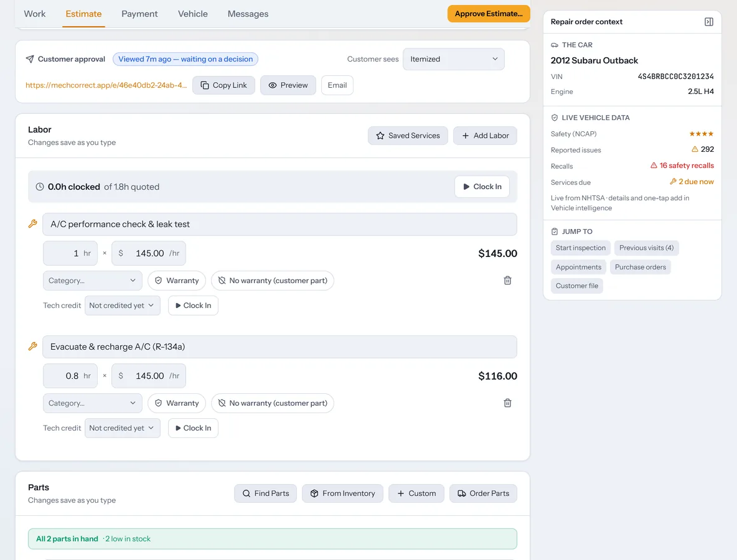Viewport: 737px width, 560px height.
Task: Delete the A/C performance check labor line
Action: pos(508,281)
